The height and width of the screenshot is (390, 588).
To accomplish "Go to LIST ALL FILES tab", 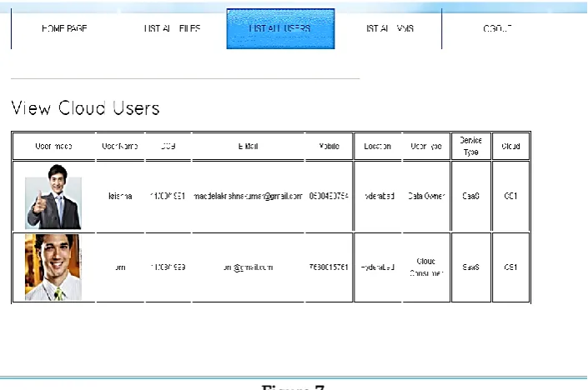I will (172, 28).
